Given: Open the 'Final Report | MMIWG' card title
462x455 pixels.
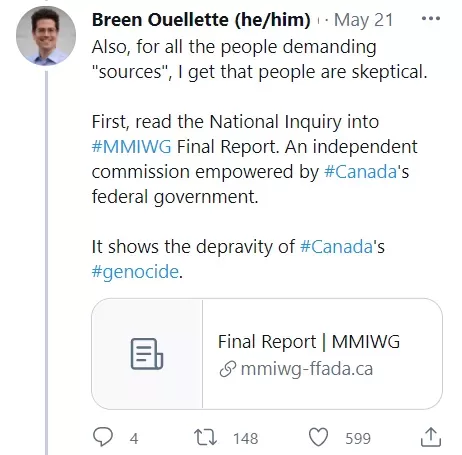Looking at the screenshot, I should (x=309, y=342).
